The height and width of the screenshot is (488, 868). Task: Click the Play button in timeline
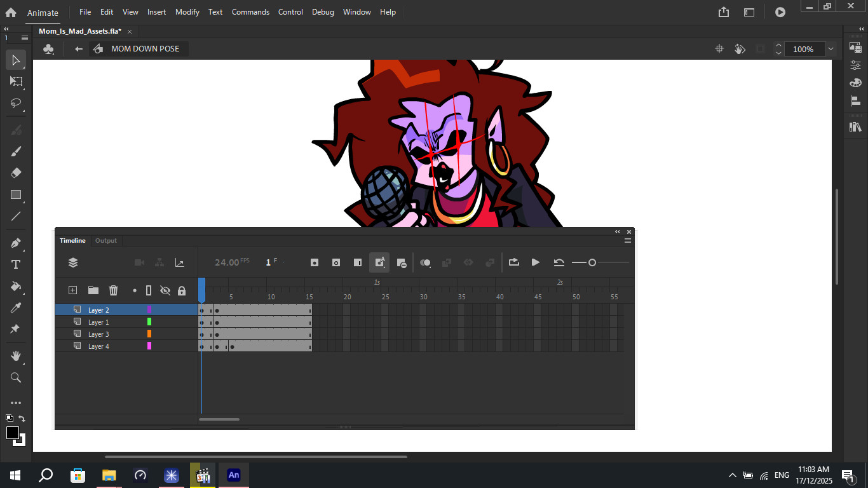(536, 262)
